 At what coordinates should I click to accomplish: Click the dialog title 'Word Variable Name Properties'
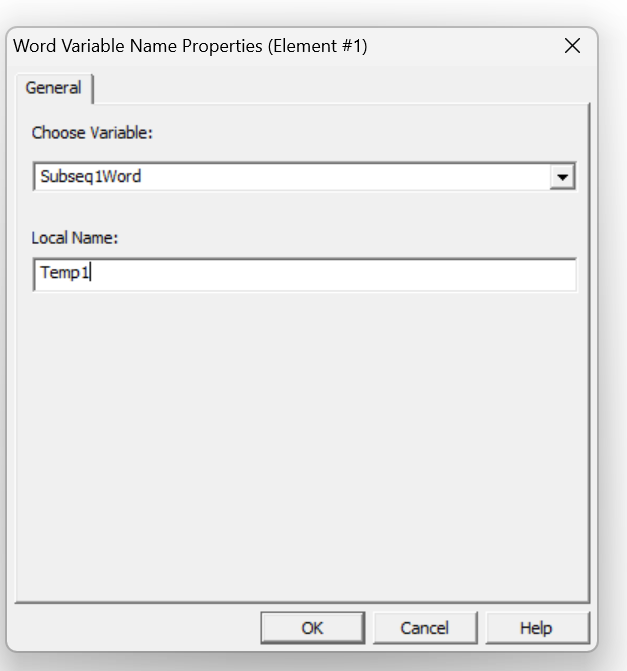138,46
